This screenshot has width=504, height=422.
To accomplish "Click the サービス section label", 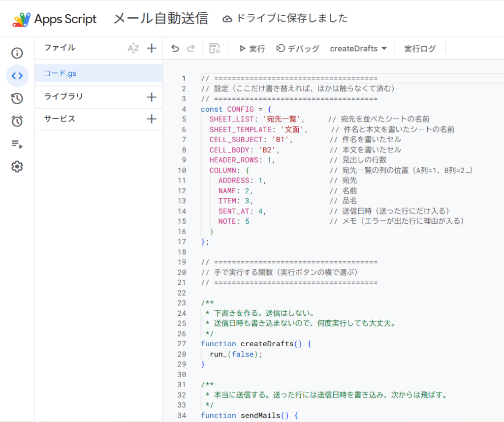I will [60, 119].
